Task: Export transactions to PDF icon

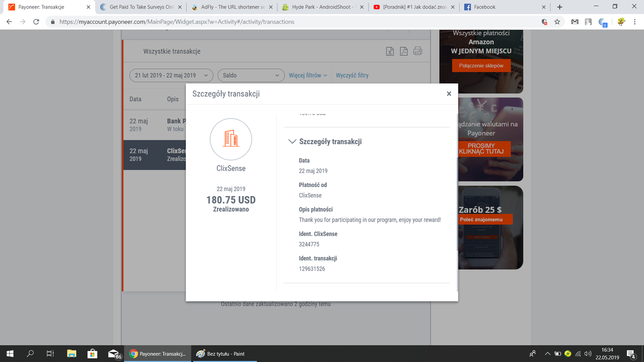Action: [404, 51]
